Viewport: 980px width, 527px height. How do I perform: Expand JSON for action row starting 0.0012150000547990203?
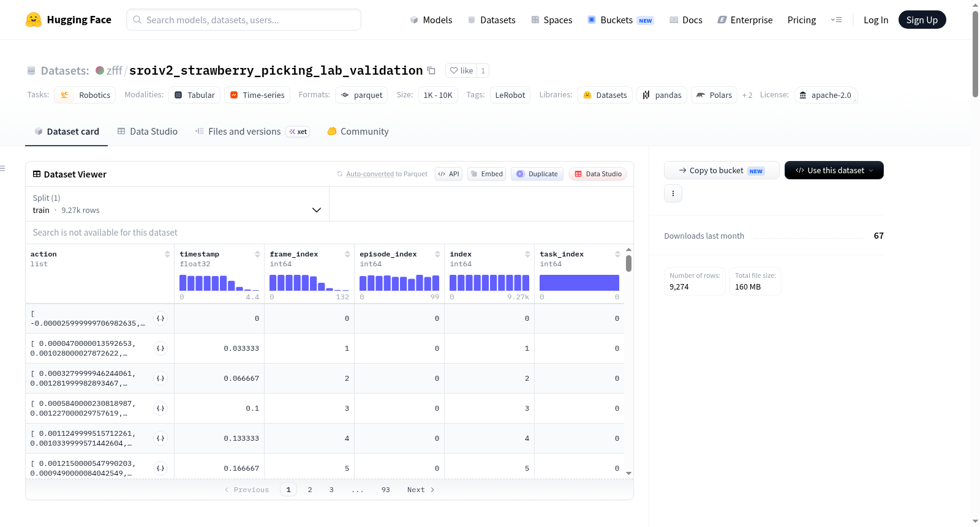(x=160, y=468)
